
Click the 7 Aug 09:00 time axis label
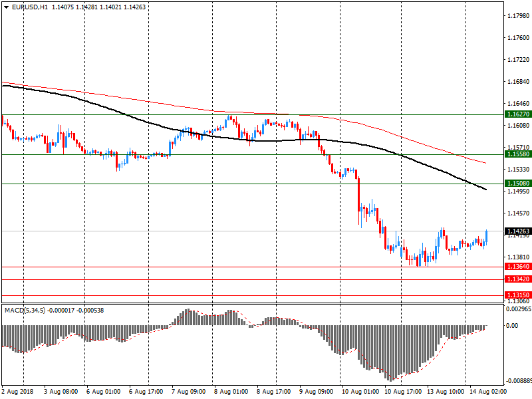(x=189, y=392)
